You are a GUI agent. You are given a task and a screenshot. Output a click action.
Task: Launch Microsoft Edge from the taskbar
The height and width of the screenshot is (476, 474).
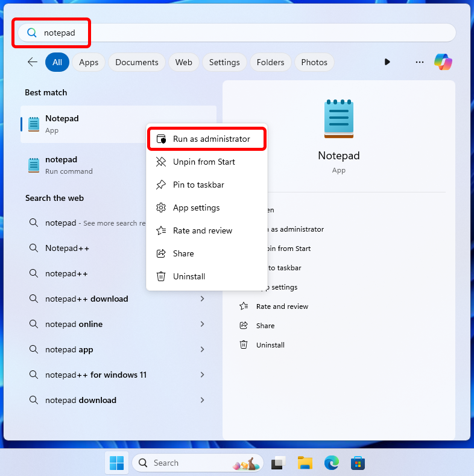coord(332,463)
